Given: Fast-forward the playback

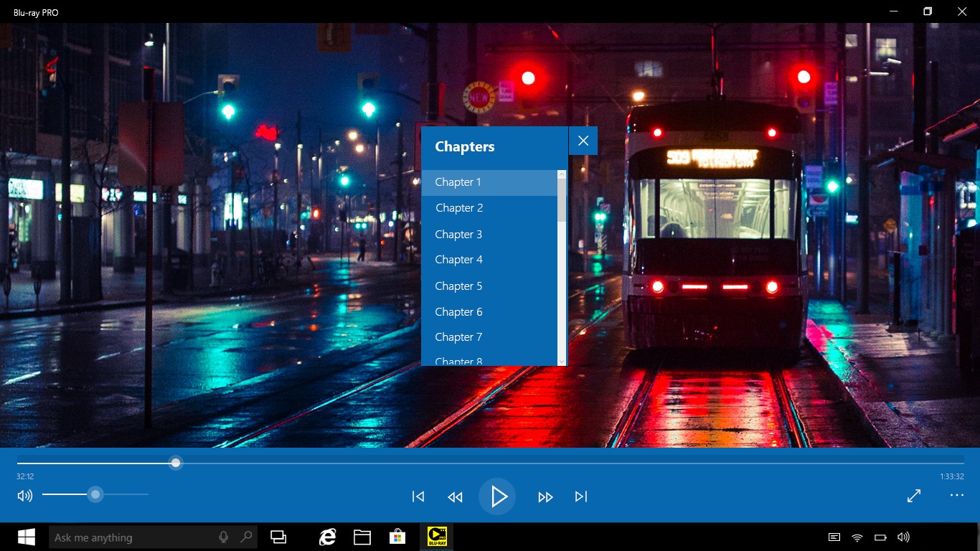Looking at the screenshot, I should tap(545, 496).
